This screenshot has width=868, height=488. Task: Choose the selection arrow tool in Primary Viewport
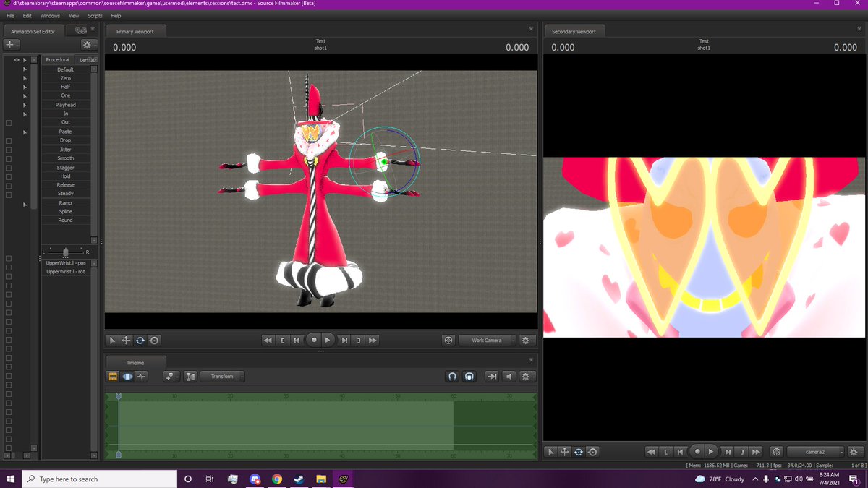pos(112,340)
